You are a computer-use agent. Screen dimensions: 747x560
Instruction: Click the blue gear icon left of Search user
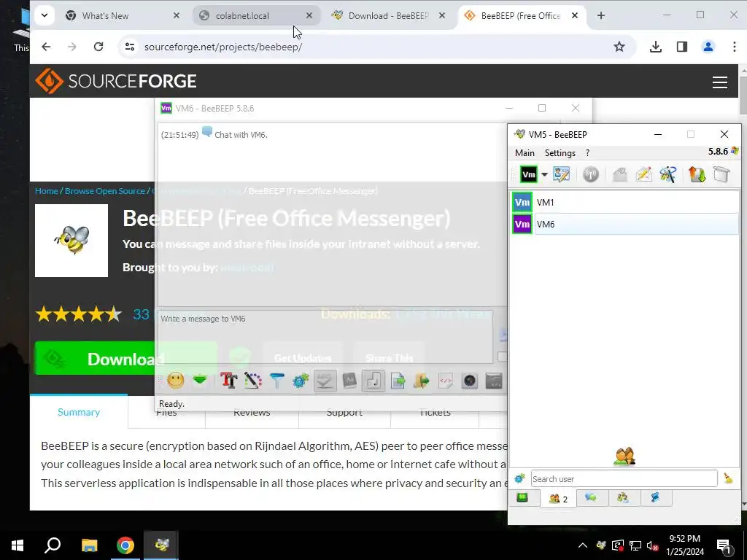point(519,478)
